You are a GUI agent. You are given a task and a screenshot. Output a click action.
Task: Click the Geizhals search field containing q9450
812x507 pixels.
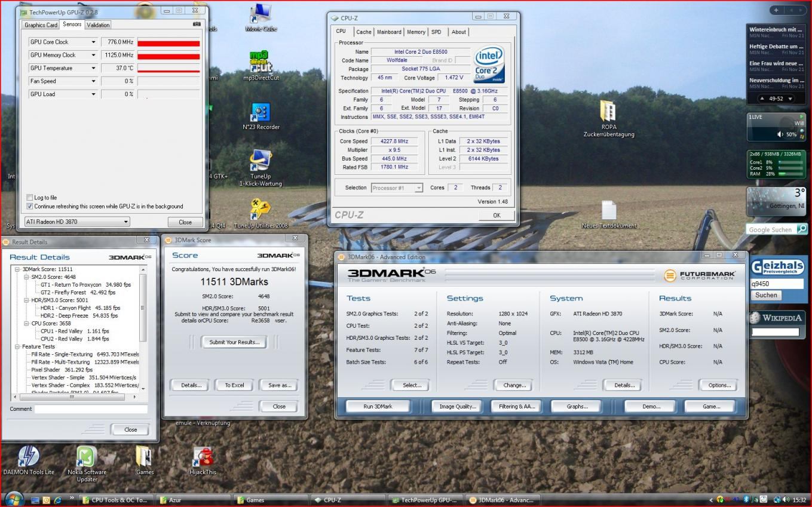pos(777,284)
